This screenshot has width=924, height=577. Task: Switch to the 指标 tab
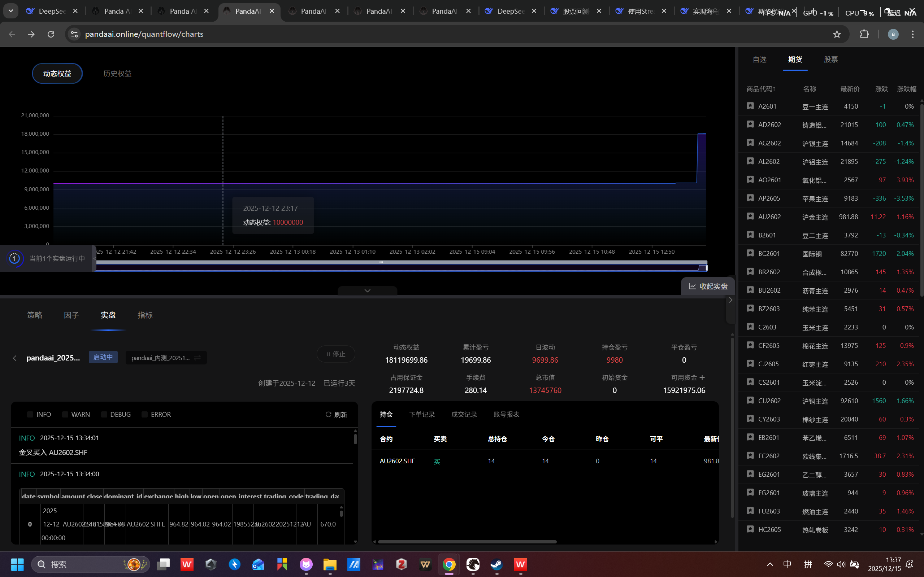(x=145, y=315)
